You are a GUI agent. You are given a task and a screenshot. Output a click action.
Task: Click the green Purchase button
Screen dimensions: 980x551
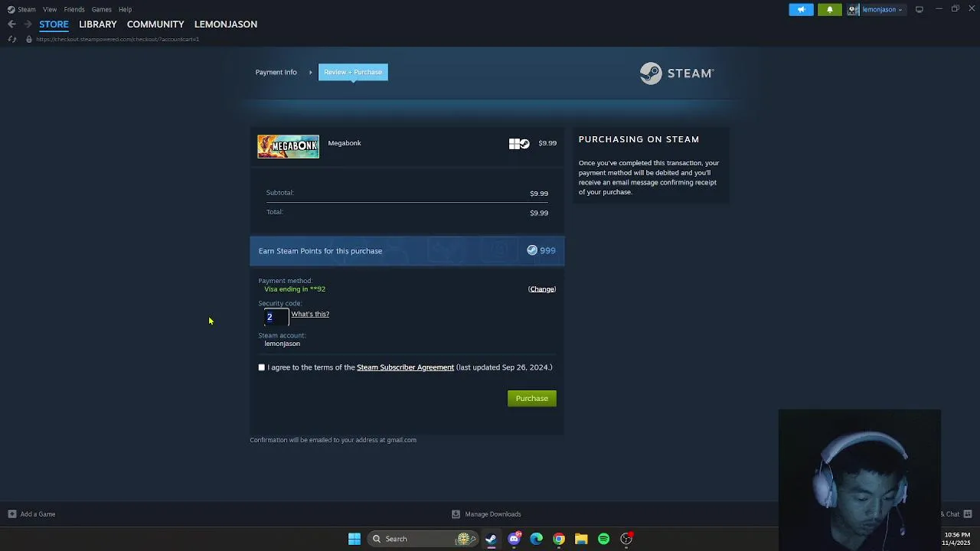(x=532, y=399)
